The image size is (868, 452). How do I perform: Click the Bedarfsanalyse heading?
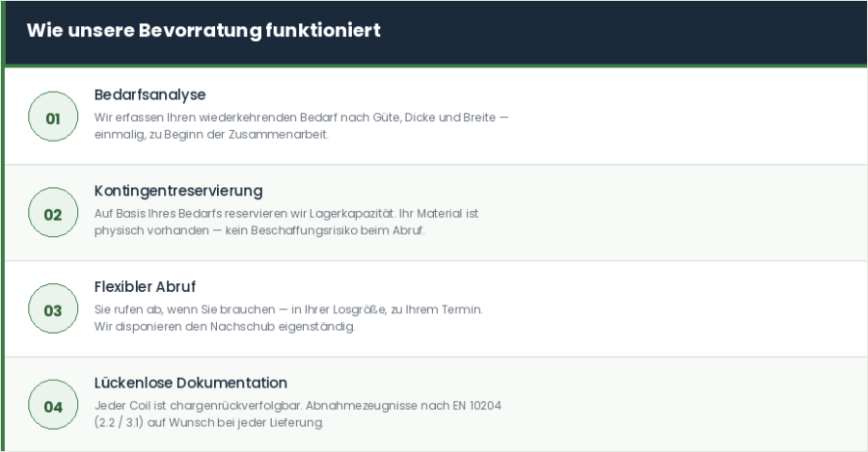[149, 94]
